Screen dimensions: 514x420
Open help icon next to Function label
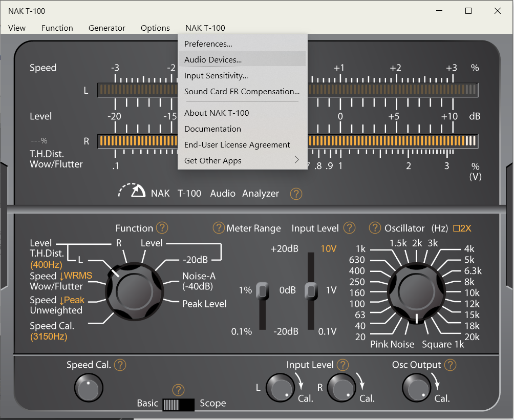[162, 228]
